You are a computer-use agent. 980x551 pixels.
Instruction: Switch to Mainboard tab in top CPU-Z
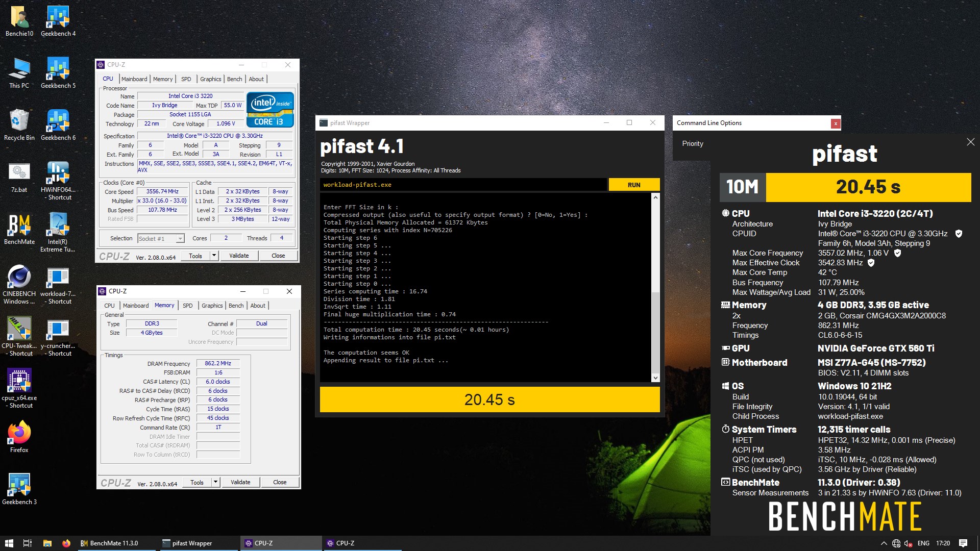(134, 79)
